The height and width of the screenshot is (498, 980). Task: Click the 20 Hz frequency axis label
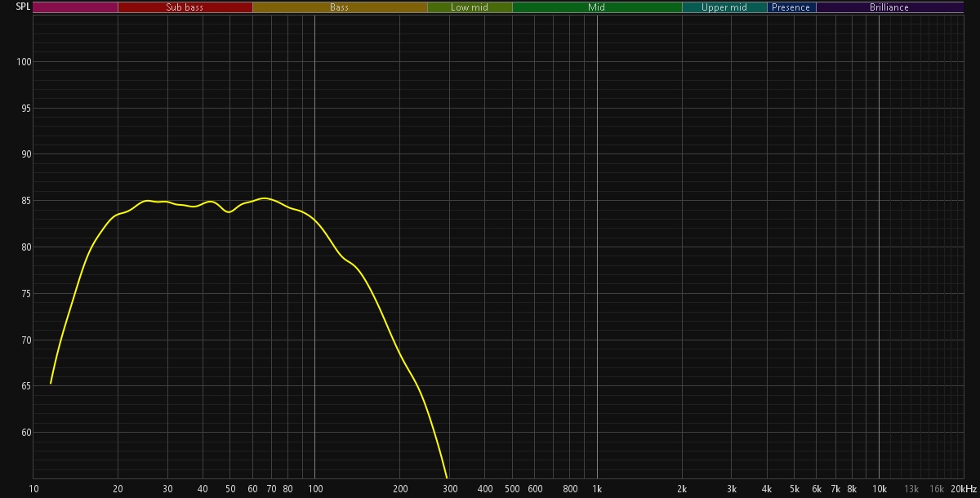point(118,489)
